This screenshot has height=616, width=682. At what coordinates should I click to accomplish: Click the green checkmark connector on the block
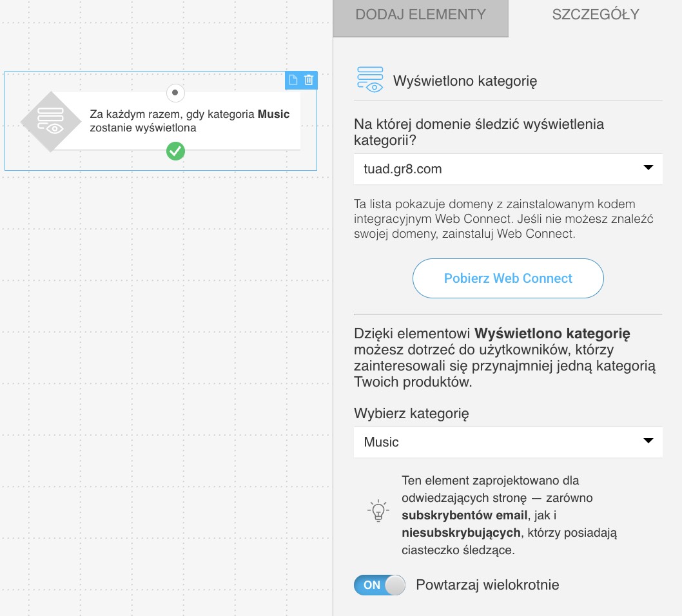[x=175, y=151]
